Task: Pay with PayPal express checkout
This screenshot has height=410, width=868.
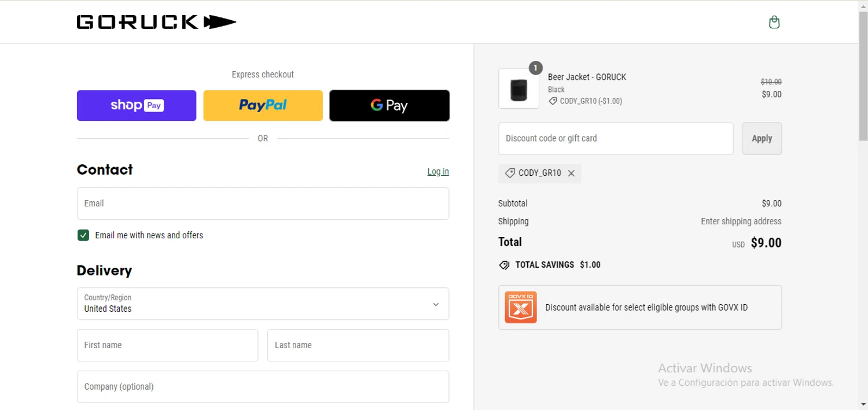Action: pyautogui.click(x=263, y=105)
